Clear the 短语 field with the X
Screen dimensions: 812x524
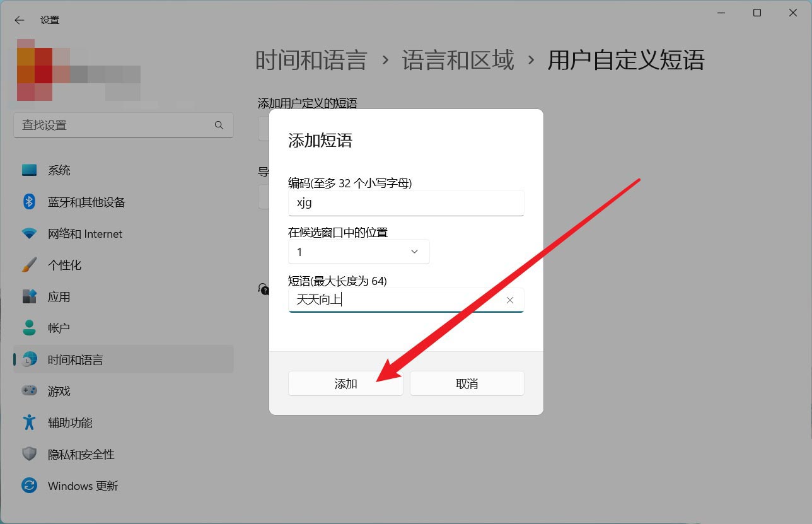click(510, 300)
